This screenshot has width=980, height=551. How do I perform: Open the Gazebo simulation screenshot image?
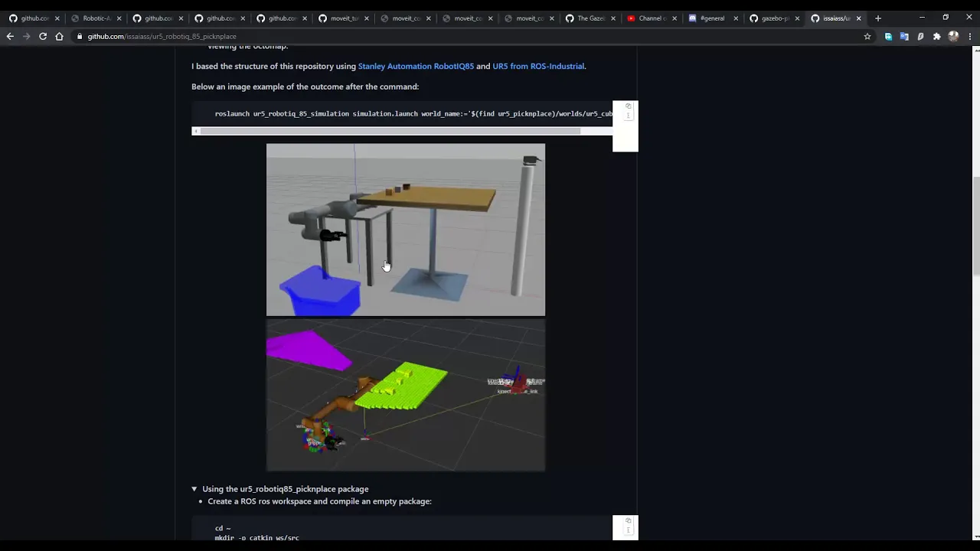(x=406, y=230)
